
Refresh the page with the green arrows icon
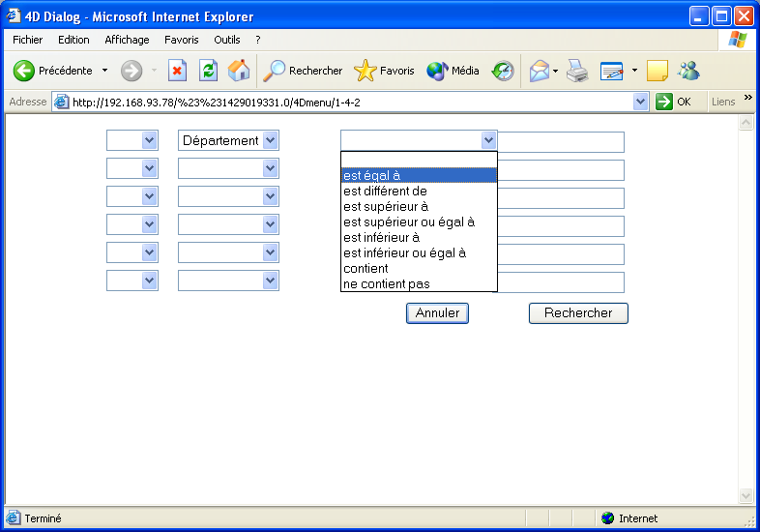(x=208, y=71)
